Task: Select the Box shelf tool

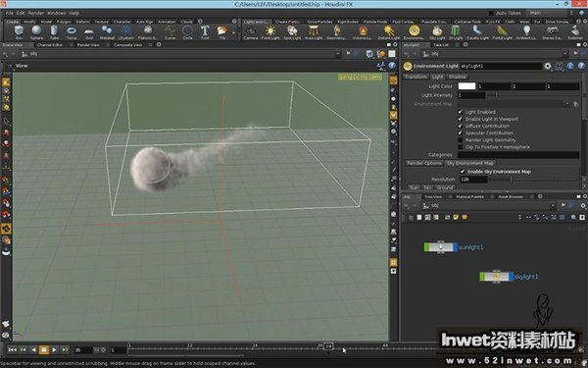Action: tap(19, 32)
